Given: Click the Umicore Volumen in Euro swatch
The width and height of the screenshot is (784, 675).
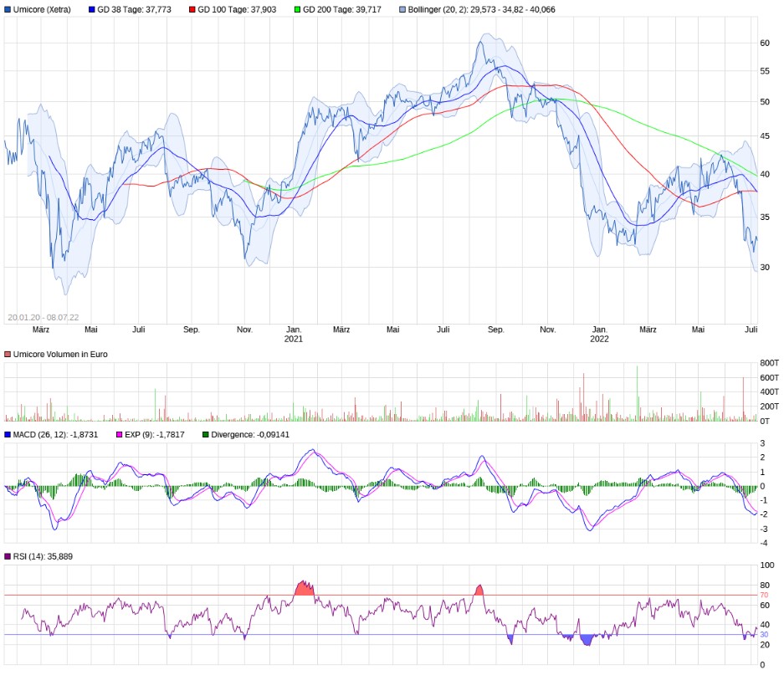Looking at the screenshot, I should pos(8,355).
